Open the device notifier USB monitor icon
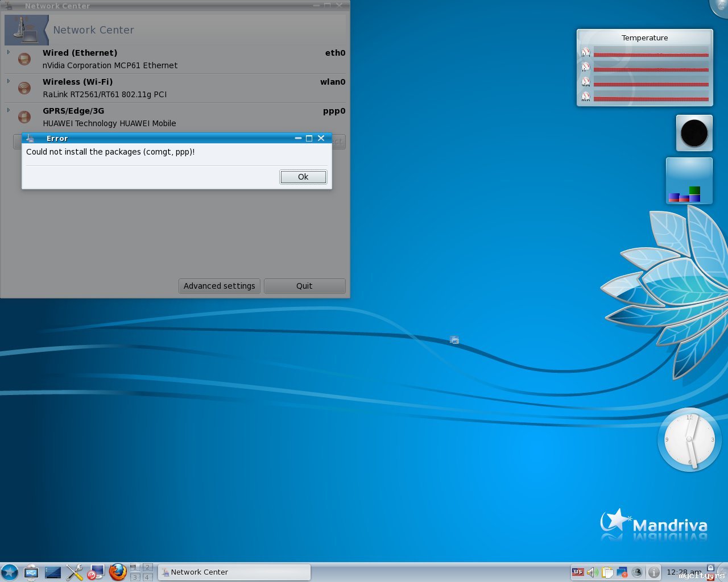Viewport: 728px width, 582px height. 31,572
